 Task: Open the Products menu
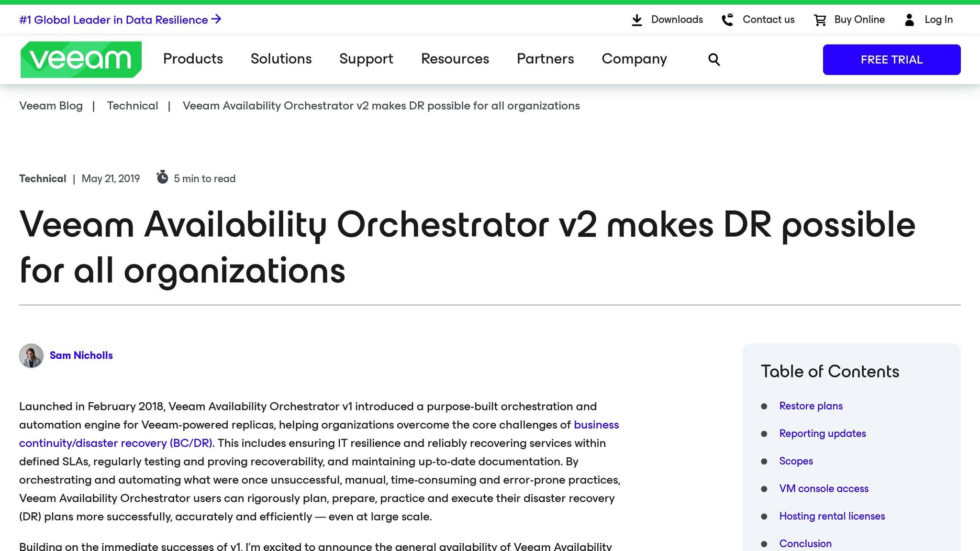click(x=193, y=59)
